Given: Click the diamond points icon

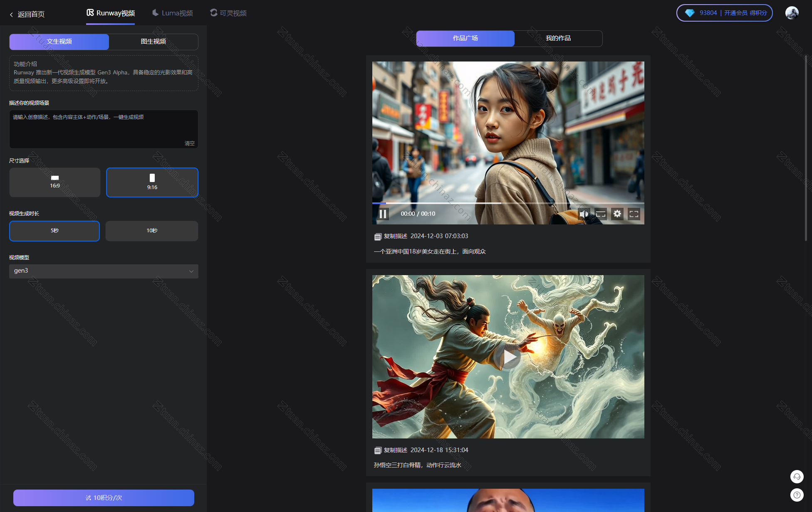Looking at the screenshot, I should [689, 13].
